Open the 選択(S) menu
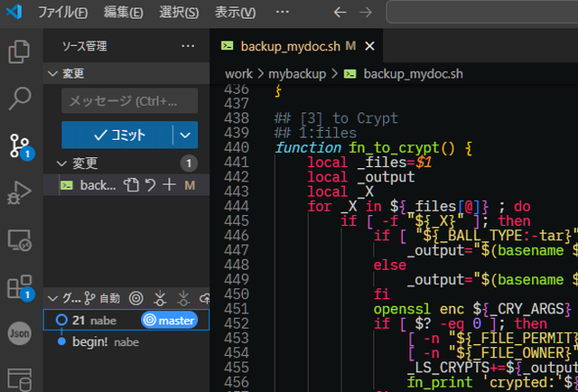The image size is (578, 392). [179, 13]
